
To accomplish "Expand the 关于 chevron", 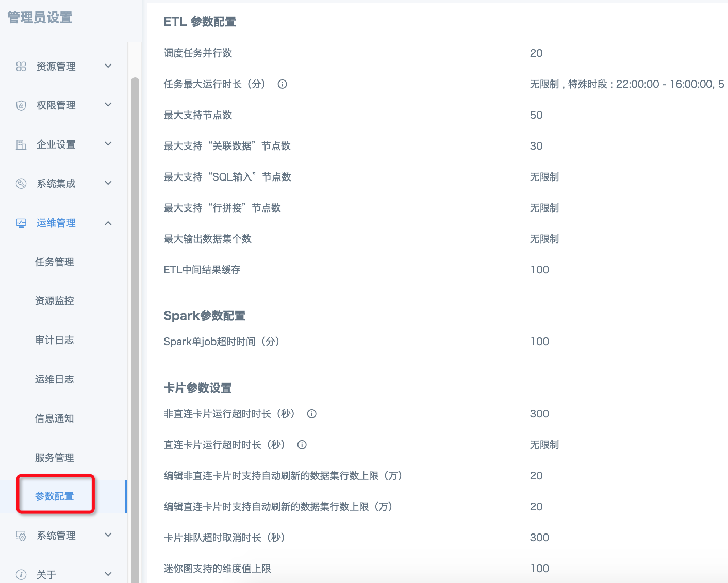I will click(x=108, y=574).
